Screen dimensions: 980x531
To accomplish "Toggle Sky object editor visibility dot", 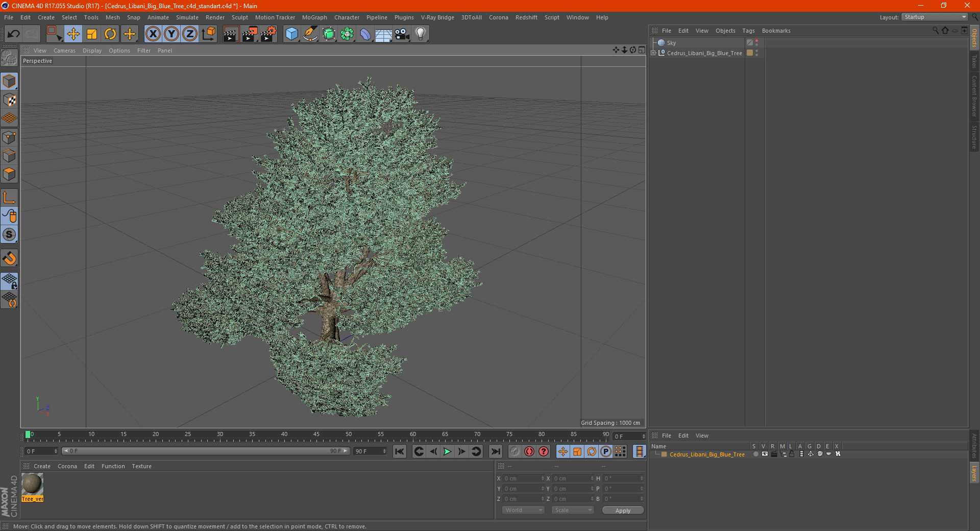I will click(x=756, y=41).
